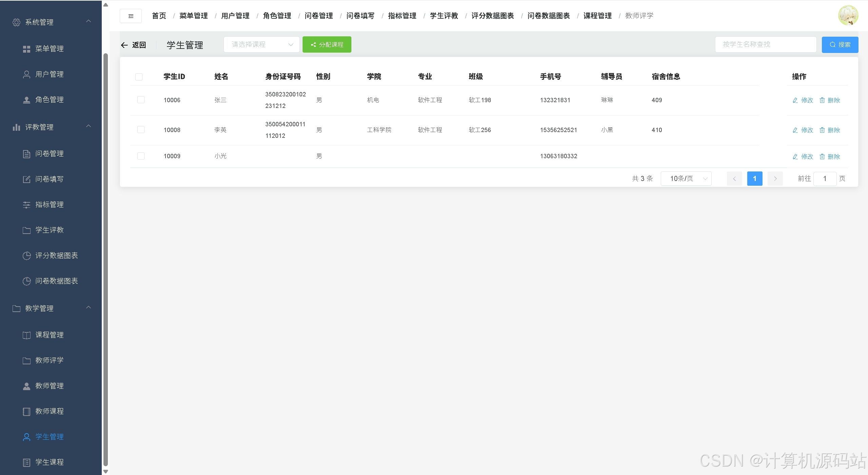Click the 课程管理 book icon
The width and height of the screenshot is (868, 475).
point(26,335)
